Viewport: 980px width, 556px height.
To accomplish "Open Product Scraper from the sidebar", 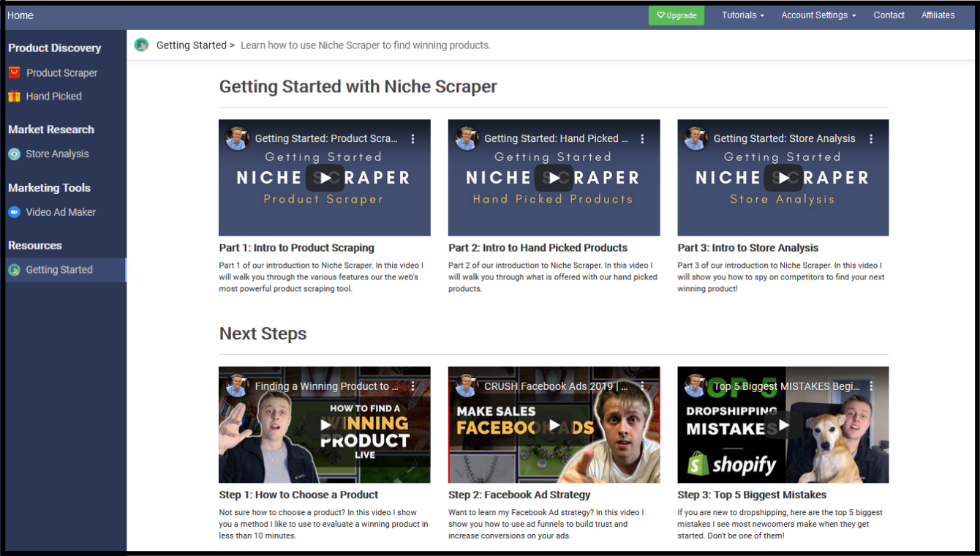I will pyautogui.click(x=61, y=73).
